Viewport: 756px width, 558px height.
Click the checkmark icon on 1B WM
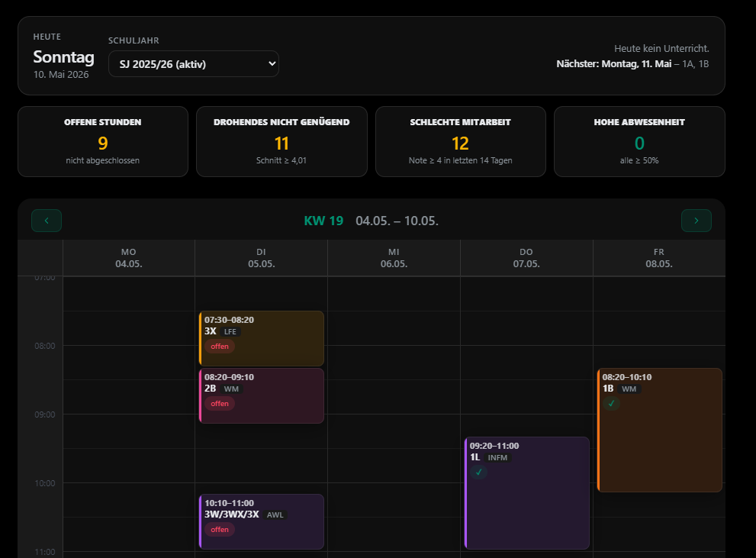pyautogui.click(x=611, y=403)
